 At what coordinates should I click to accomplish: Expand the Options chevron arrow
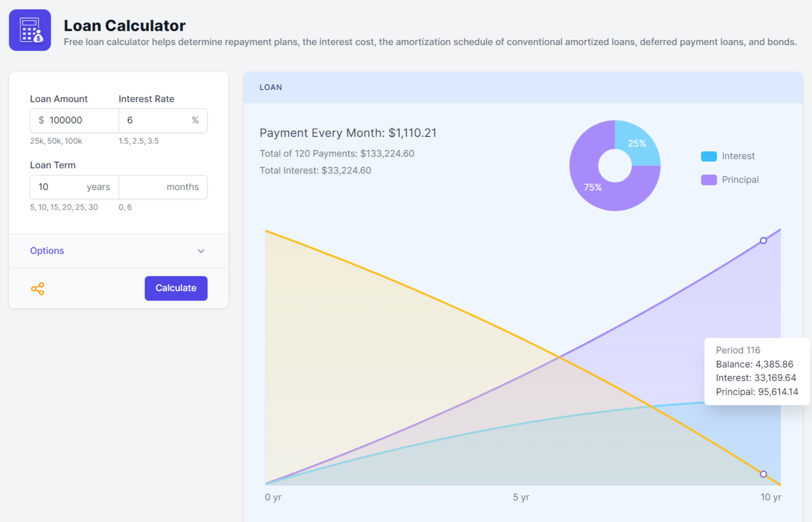click(201, 251)
